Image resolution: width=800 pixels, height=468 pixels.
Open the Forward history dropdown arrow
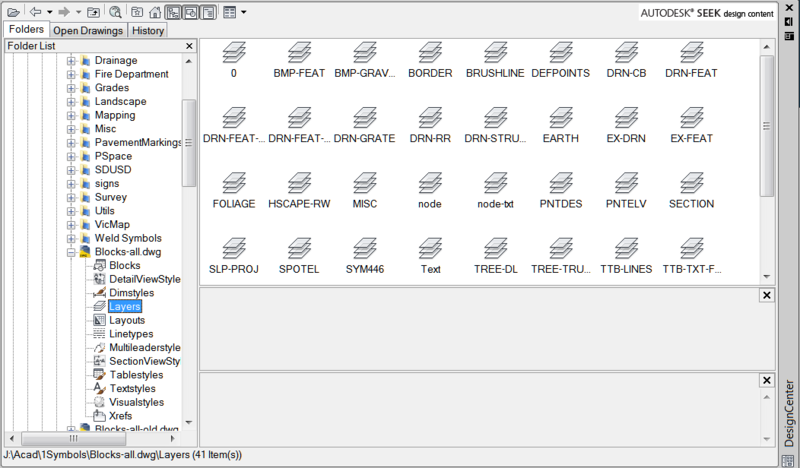(x=78, y=12)
